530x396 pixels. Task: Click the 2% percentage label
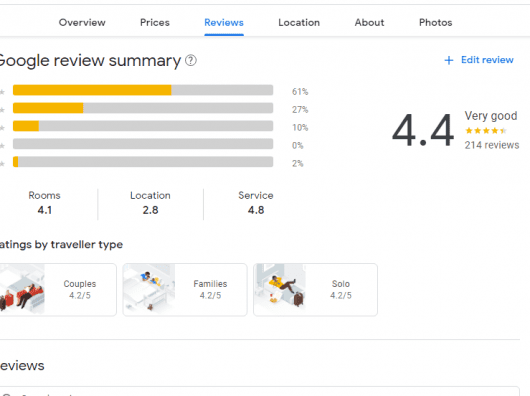(297, 164)
